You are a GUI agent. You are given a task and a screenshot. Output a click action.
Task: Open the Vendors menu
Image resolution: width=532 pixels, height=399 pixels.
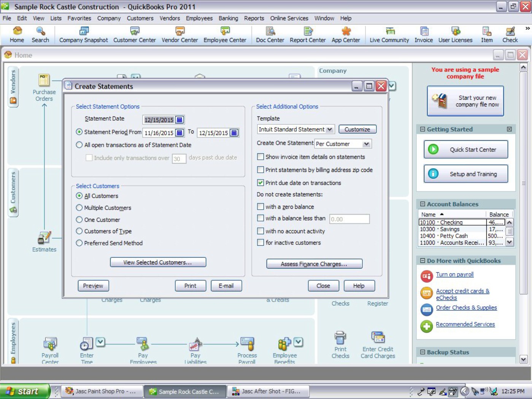point(170,18)
